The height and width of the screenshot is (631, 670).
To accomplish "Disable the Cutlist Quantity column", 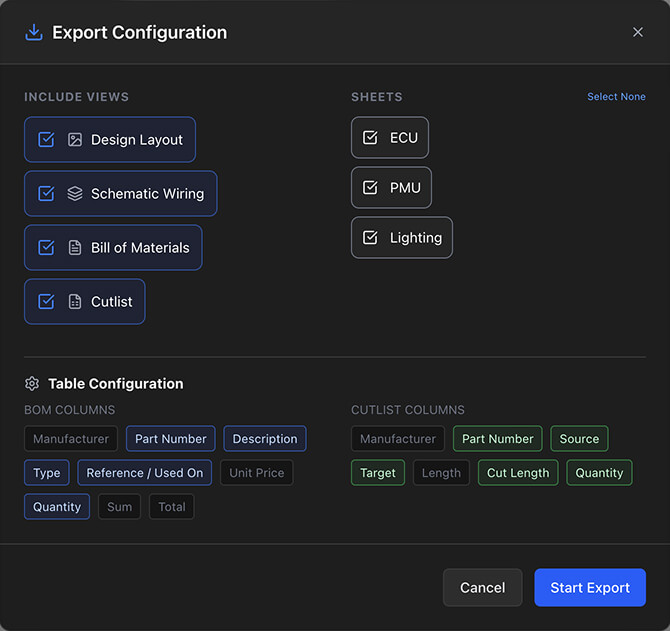I will pos(599,473).
